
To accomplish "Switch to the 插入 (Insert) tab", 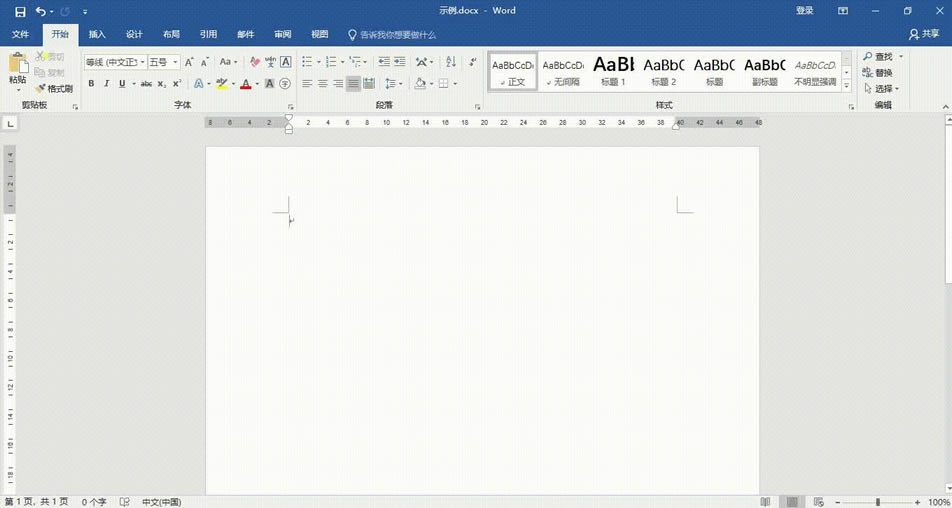I will tap(97, 35).
